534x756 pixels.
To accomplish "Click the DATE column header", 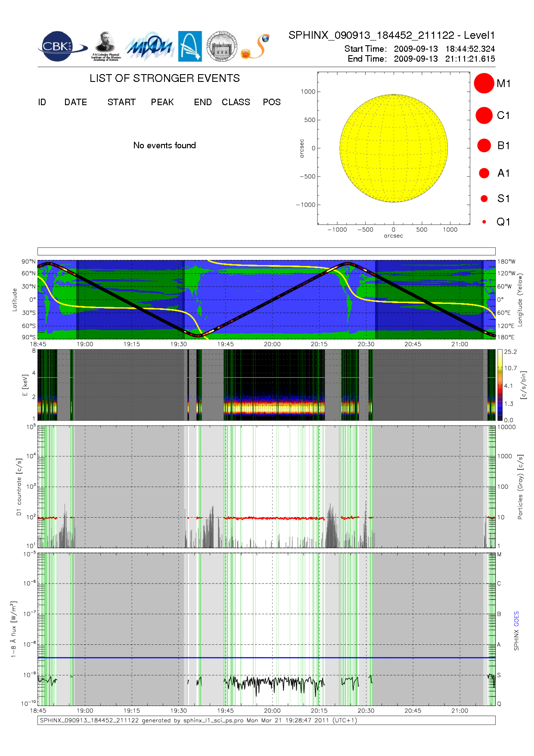I will [76, 102].
